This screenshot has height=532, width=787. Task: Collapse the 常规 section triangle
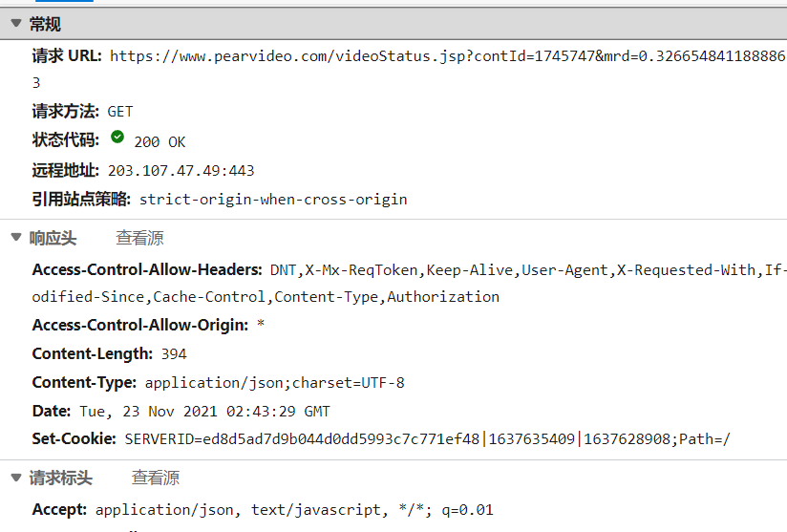(x=16, y=23)
